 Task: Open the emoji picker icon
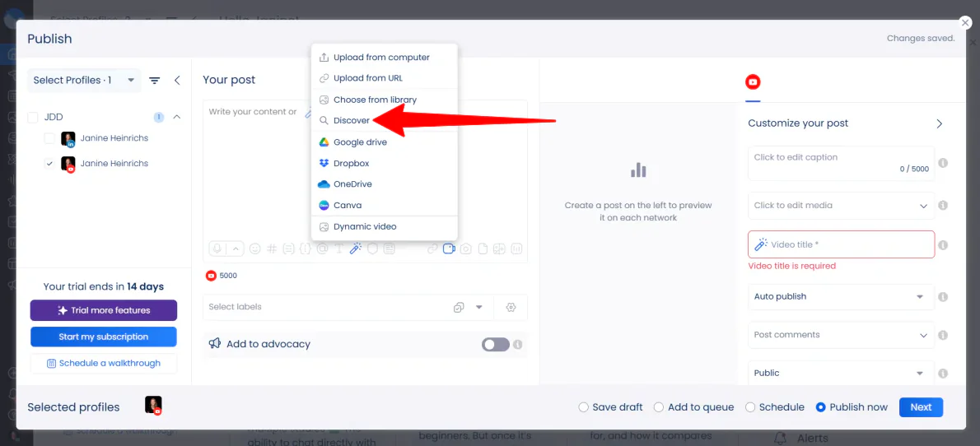click(x=255, y=249)
